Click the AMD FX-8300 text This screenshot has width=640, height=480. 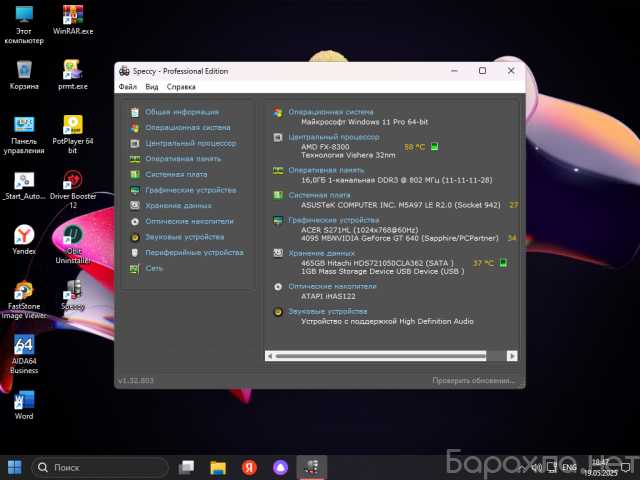pyautogui.click(x=325, y=147)
